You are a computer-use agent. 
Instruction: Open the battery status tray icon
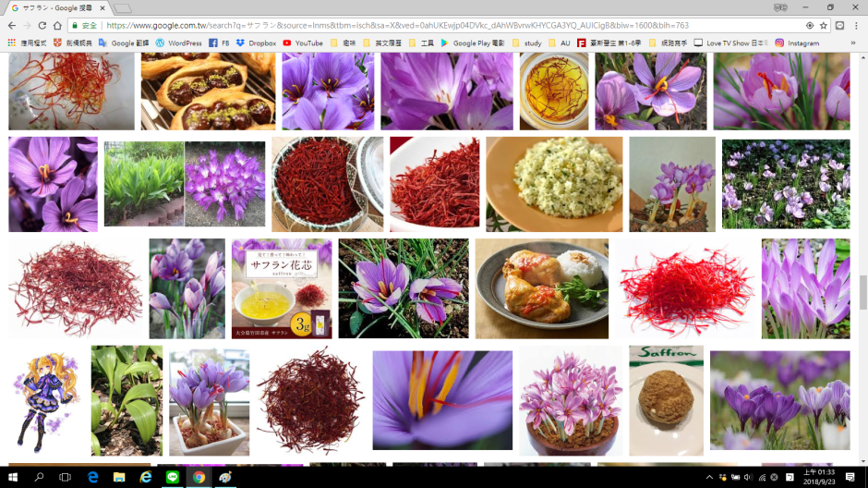coord(735,477)
